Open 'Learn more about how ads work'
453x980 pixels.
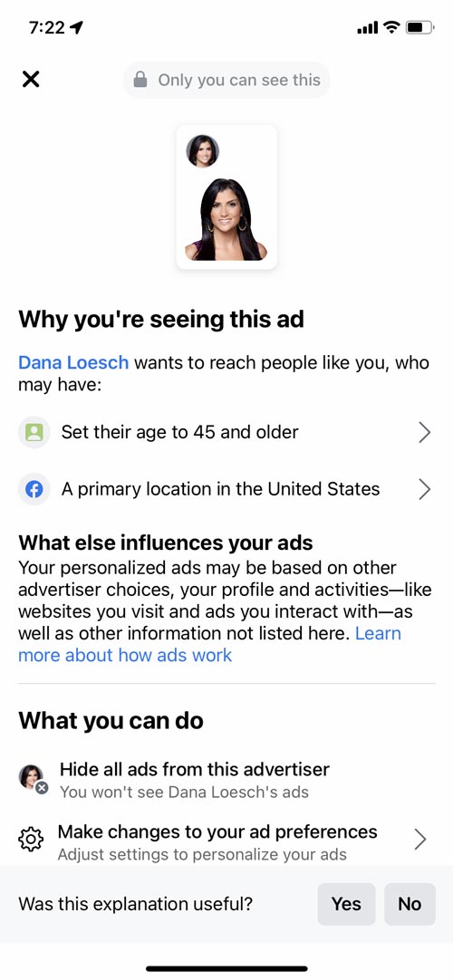pyautogui.click(x=210, y=644)
